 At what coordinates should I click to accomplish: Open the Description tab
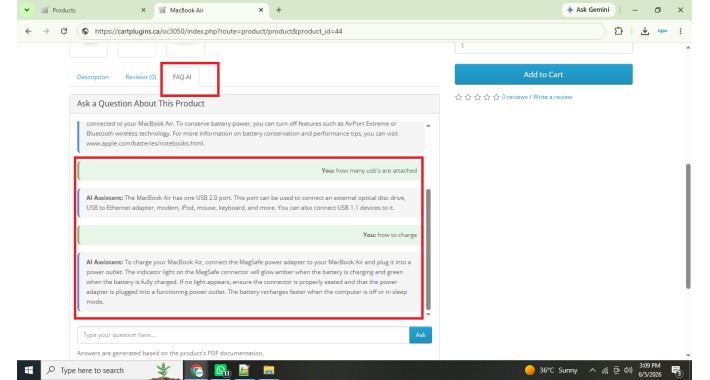coord(93,77)
